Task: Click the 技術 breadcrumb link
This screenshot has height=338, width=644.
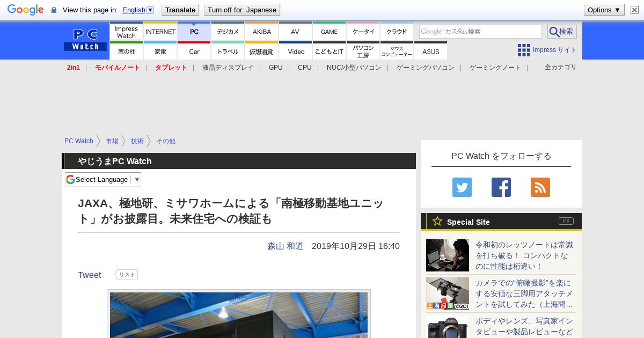Action: coord(137,141)
